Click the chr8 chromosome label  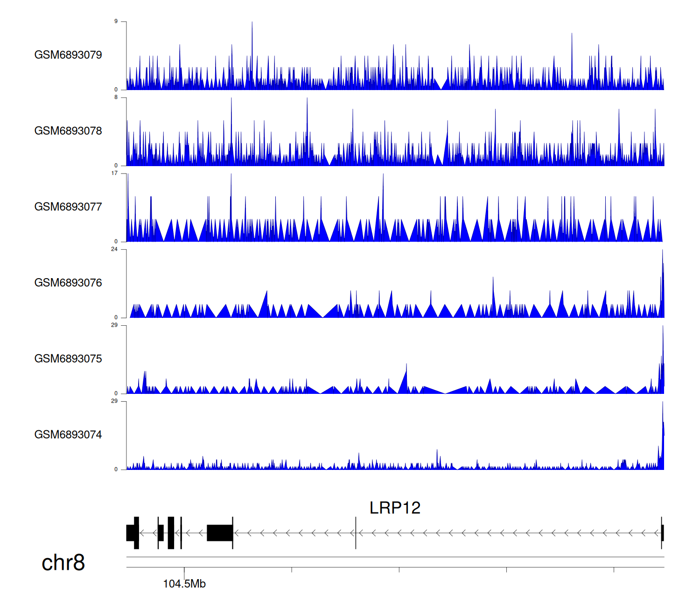[63, 563]
